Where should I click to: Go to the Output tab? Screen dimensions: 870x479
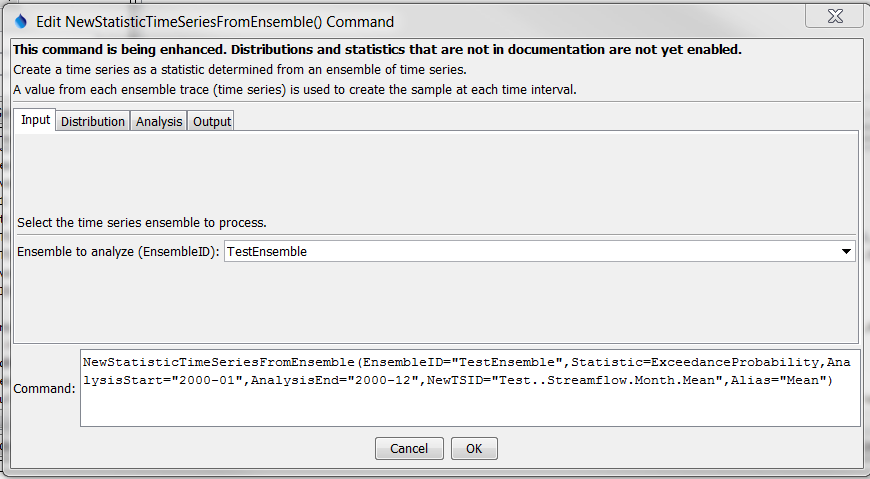211,121
